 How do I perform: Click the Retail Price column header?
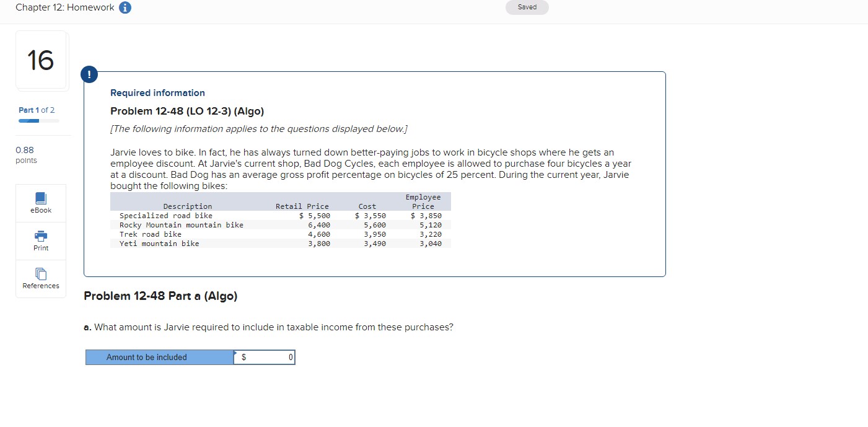[302, 206]
